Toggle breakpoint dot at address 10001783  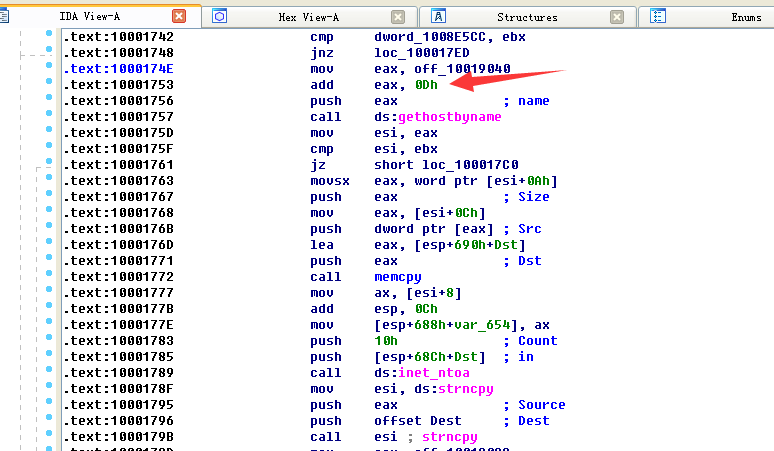(49, 337)
